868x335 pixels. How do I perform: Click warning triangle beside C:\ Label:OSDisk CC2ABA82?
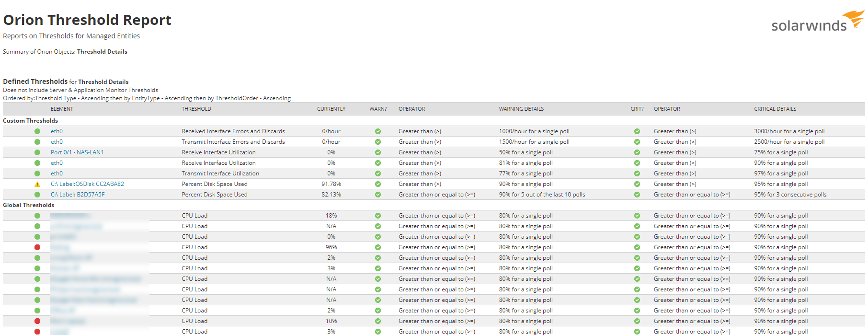click(x=37, y=184)
